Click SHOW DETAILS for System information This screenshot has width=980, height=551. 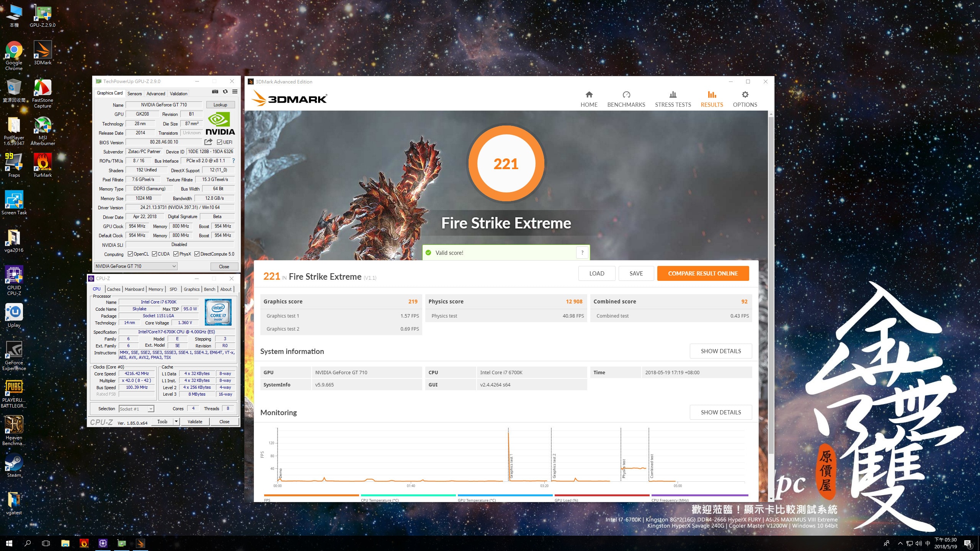[721, 351]
